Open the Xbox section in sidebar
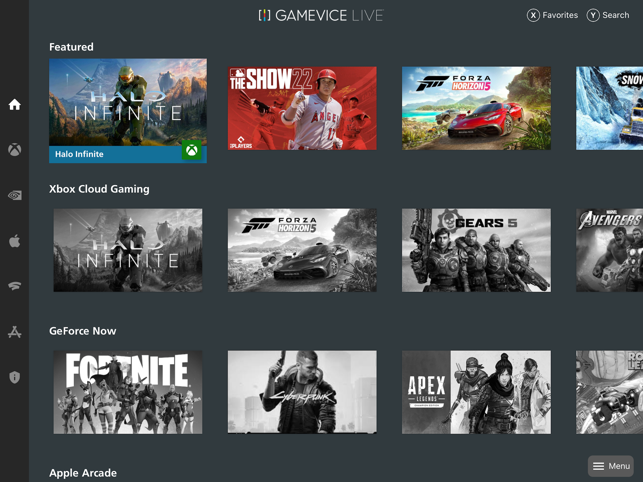This screenshot has width=643, height=482. 15,150
